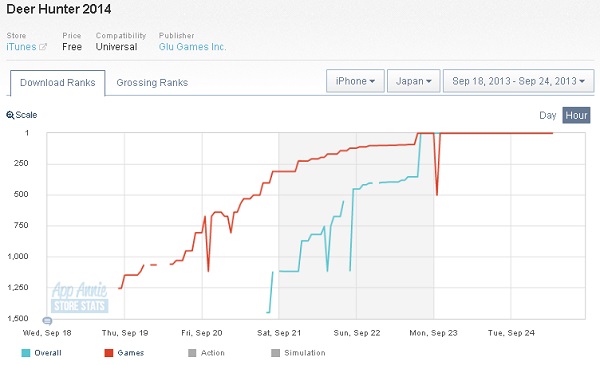600x365 pixels.
Task: Open the iPhone device dropdown
Action: pyautogui.click(x=355, y=81)
